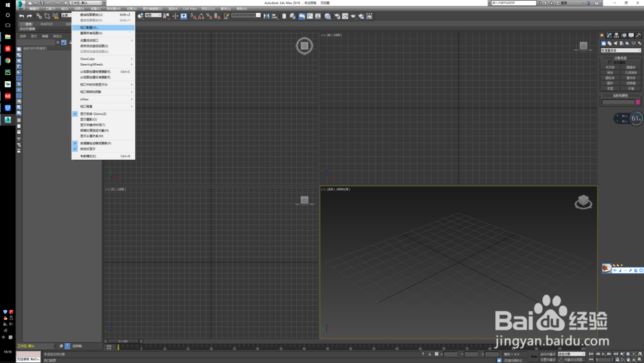Screen dimensions: 644x363
Task: Switch to the Hierarchy panel tab
Action: (x=616, y=35)
